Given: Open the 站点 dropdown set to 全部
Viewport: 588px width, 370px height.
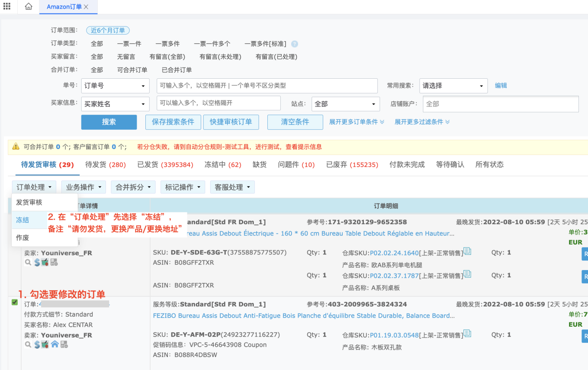Looking at the screenshot, I should point(345,104).
